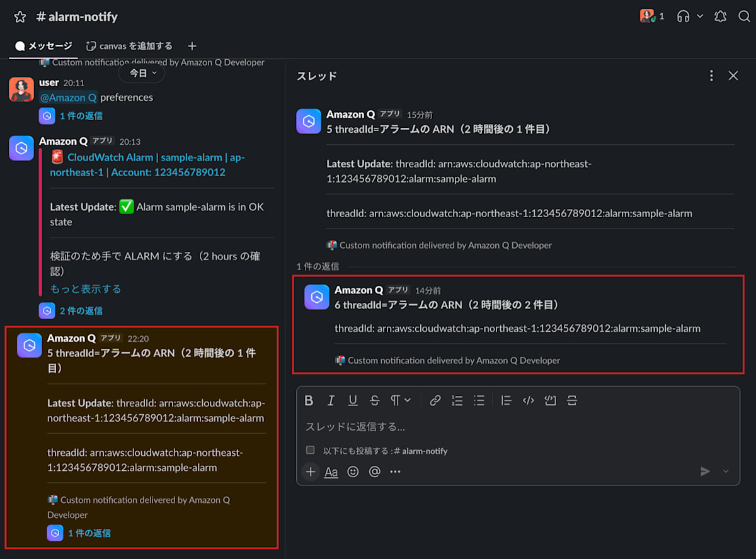Toggle the Aa formatting toolbar
Screen dimensions: 756x559
331,471
